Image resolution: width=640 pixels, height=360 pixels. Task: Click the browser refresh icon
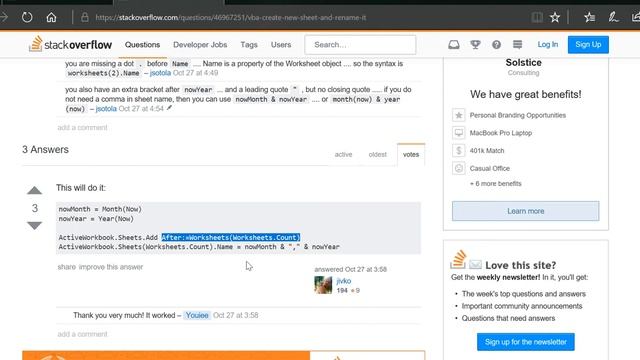click(27, 17)
